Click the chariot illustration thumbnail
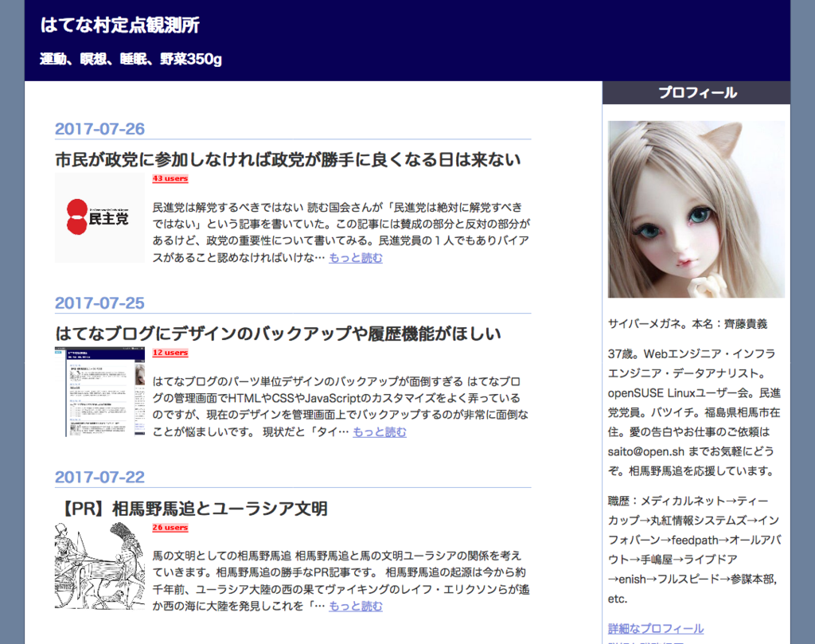 point(99,565)
